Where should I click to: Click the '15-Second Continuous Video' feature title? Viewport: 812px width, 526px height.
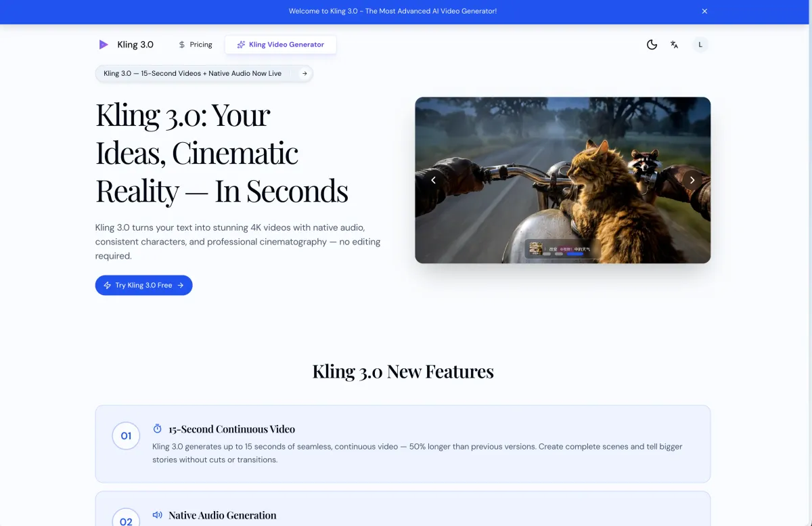point(231,429)
